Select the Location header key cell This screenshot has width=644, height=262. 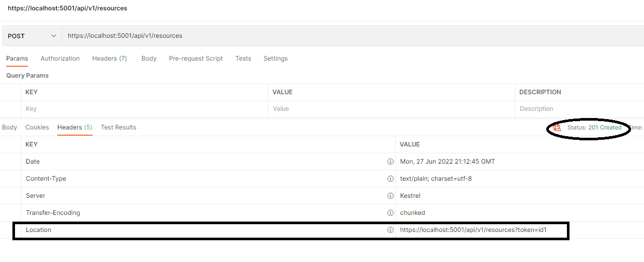point(208,230)
